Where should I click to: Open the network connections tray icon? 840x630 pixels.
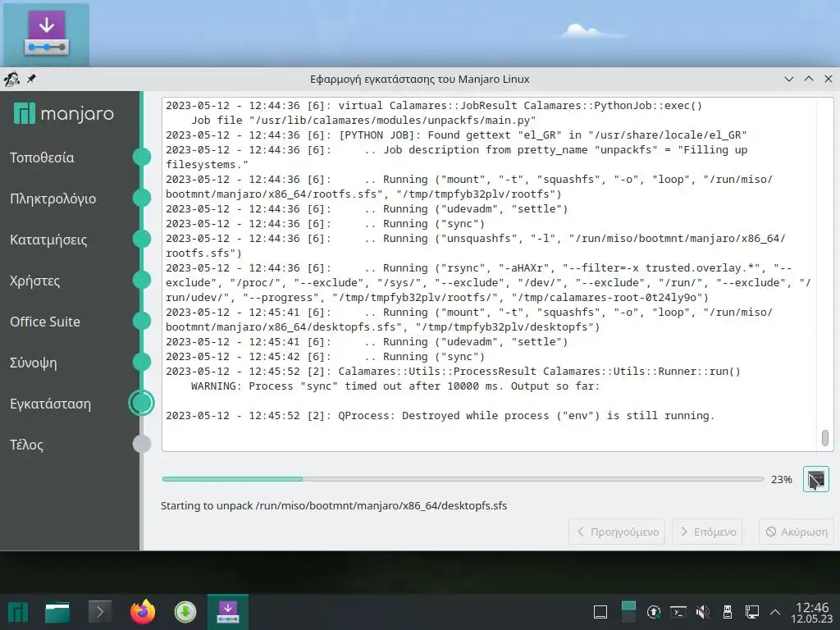(x=751, y=612)
